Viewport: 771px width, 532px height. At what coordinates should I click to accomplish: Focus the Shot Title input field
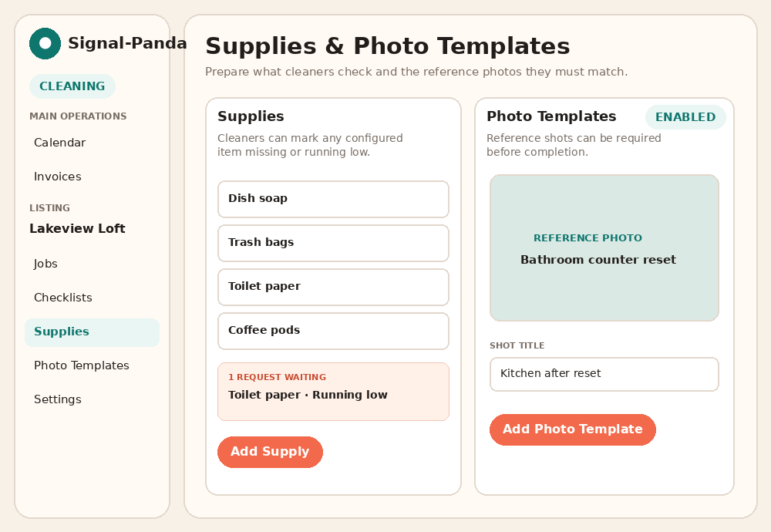604,374
